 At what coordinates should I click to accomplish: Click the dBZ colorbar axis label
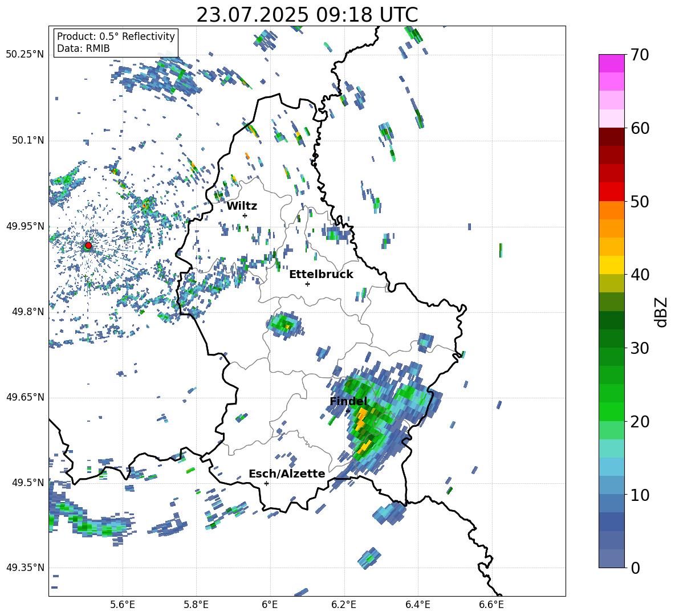click(x=662, y=312)
